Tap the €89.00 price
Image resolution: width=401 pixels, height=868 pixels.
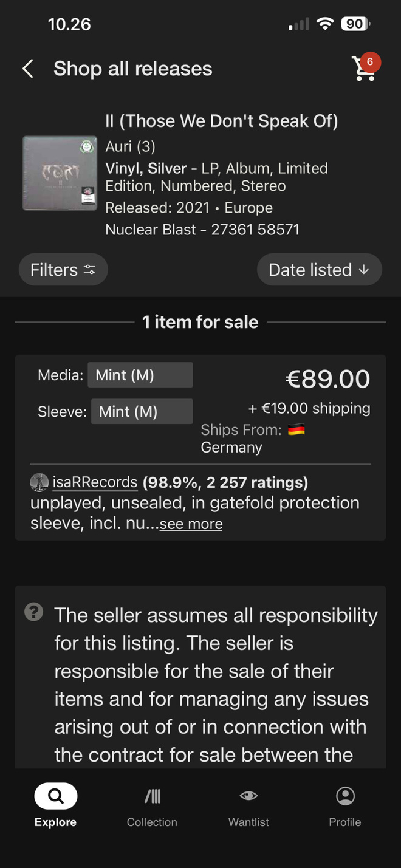[327, 379]
